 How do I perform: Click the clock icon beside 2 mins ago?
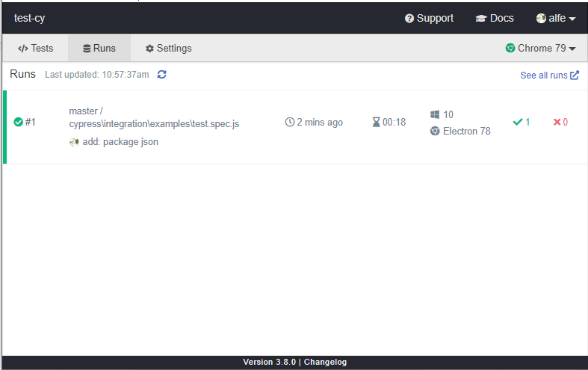click(x=289, y=122)
